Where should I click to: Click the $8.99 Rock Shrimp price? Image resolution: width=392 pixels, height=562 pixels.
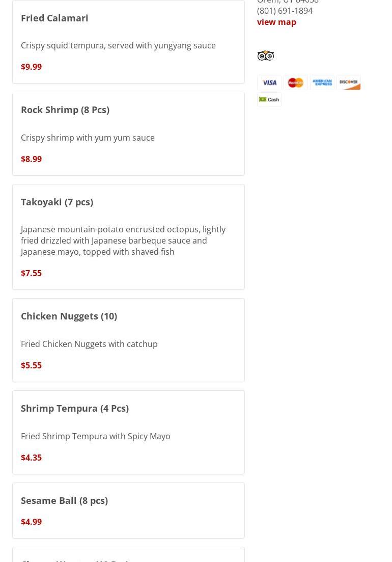[x=31, y=159]
